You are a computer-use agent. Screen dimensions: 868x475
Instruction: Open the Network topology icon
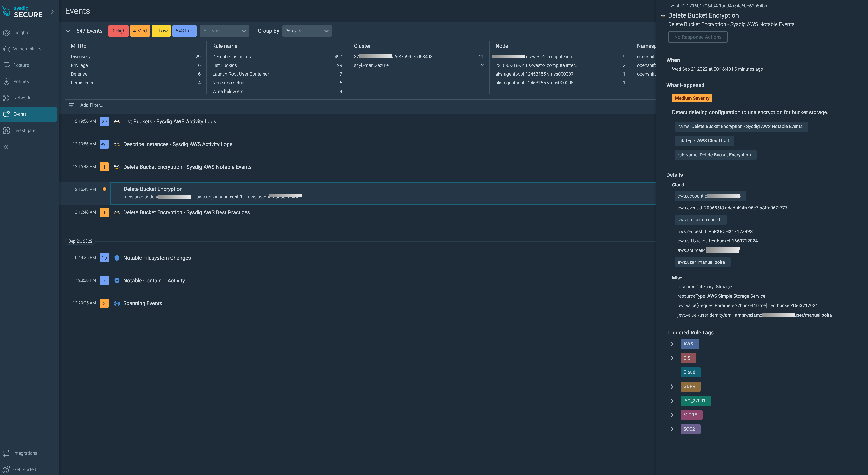tap(6, 98)
